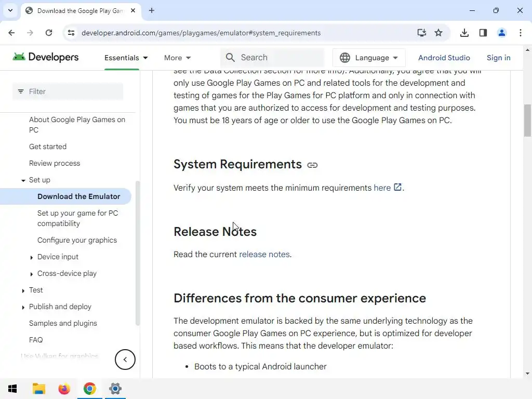Select the Download the Google Play Games tab
Image resolution: width=532 pixels, height=399 pixels.
click(x=81, y=11)
